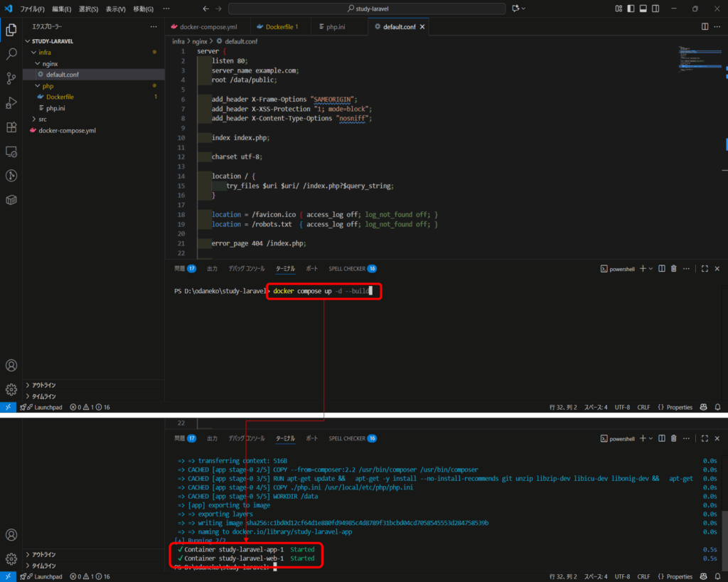
Task: Open the Extensions view
Action: click(11, 127)
